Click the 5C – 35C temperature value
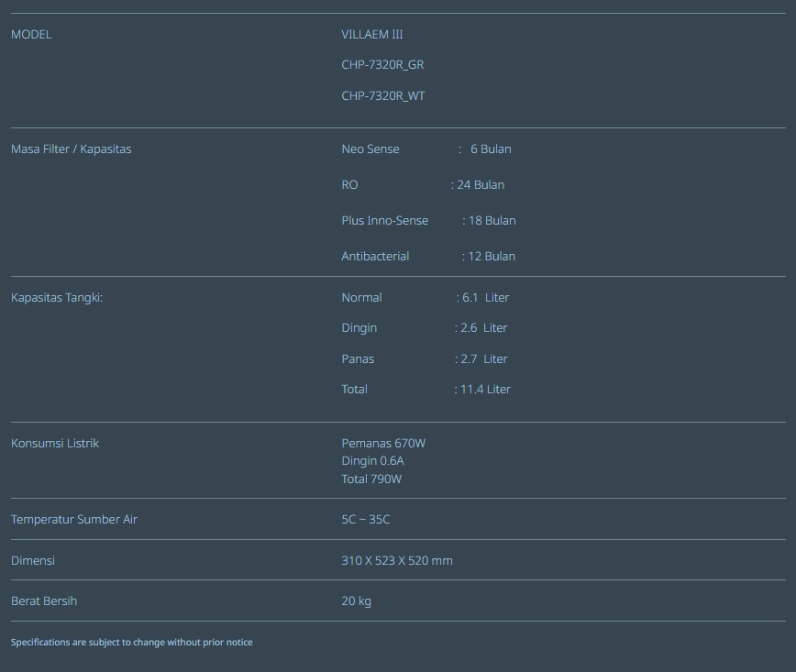796x672 pixels. [366, 520]
